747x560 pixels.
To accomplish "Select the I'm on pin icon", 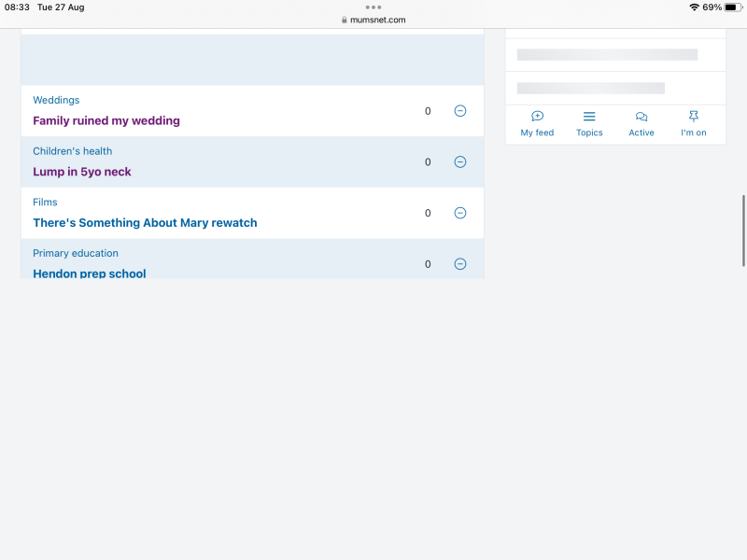I will [693, 117].
